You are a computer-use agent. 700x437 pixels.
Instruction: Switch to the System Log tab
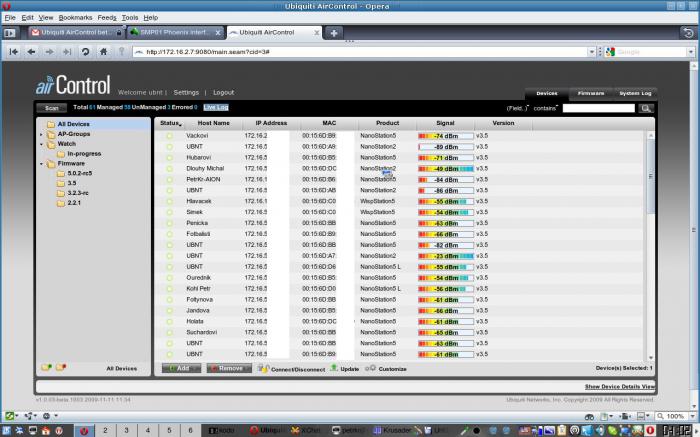coord(635,93)
